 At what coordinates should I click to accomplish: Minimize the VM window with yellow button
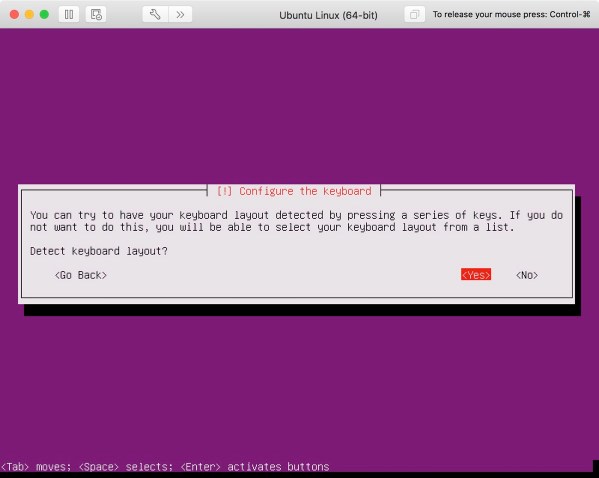(x=29, y=15)
